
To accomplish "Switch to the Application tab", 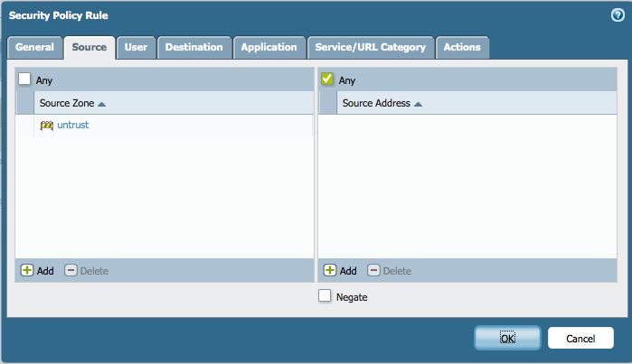I will tap(269, 48).
